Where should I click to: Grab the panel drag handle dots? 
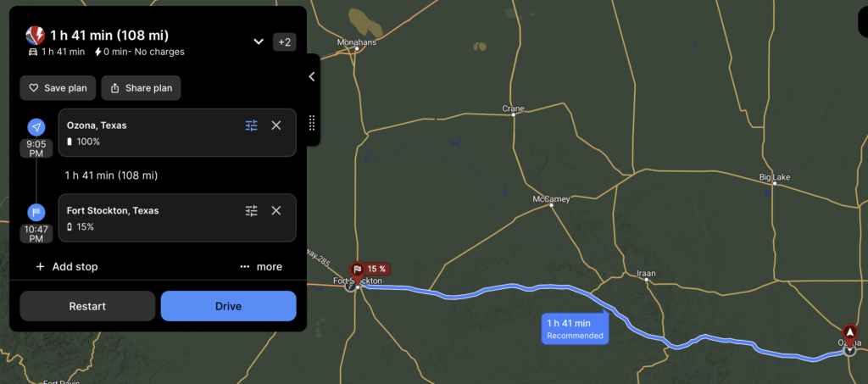click(x=312, y=122)
